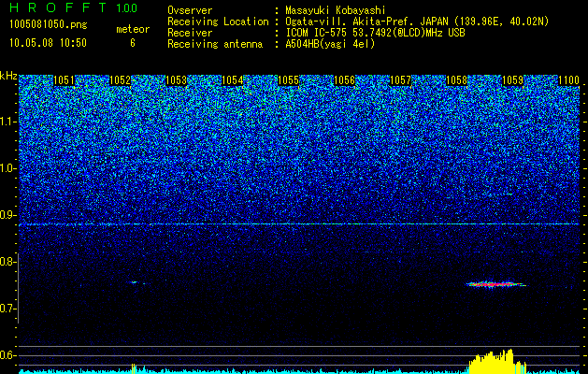Click the Ovserver label
The image size is (588, 374).
coord(190,10)
